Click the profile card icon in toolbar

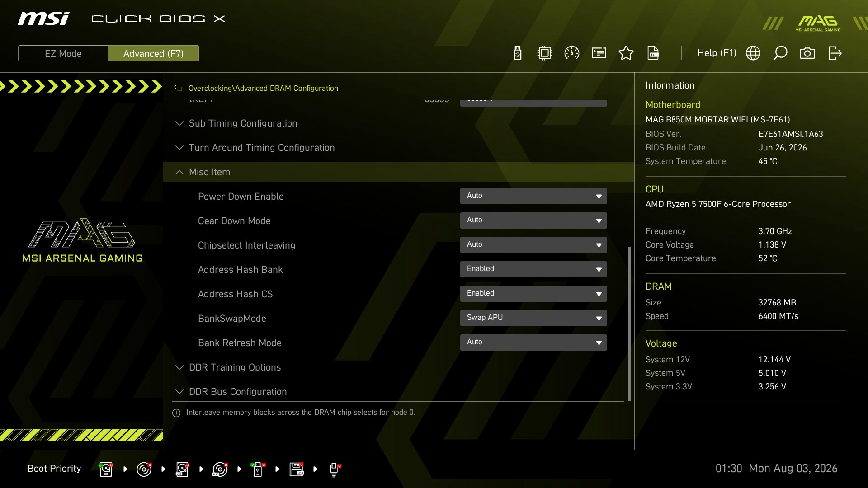click(x=599, y=53)
